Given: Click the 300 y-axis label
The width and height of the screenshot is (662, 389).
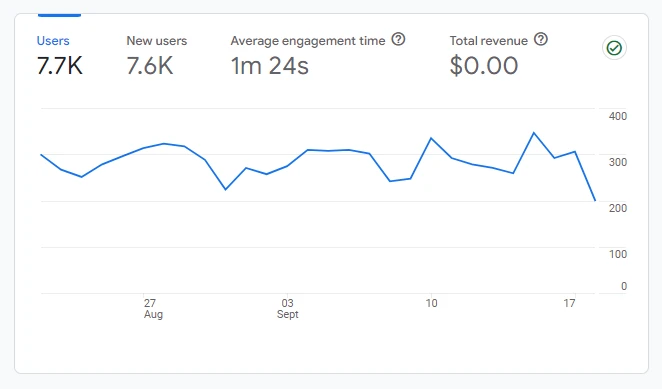Looking at the screenshot, I should (x=618, y=162).
